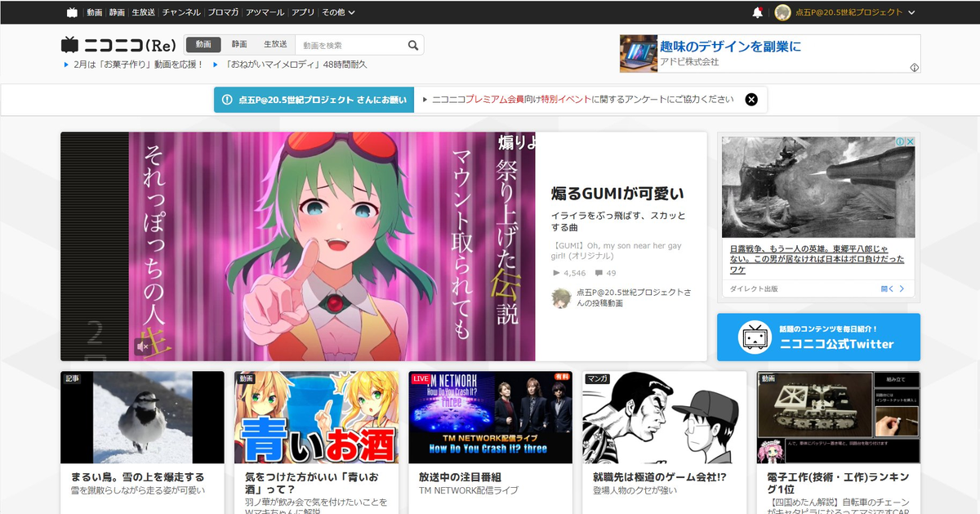The image size is (980, 514).
Task: Click the ニコニコ(Re) logo
Action: (x=119, y=44)
